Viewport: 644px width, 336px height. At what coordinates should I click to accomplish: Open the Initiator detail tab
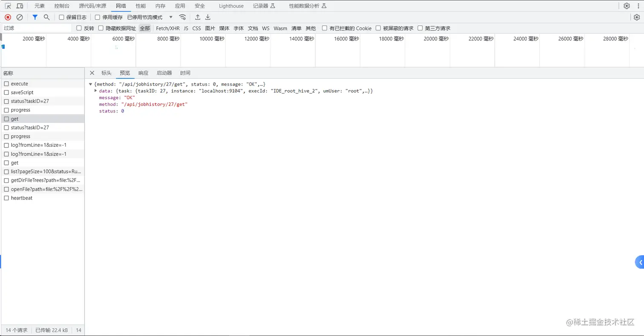tap(164, 73)
